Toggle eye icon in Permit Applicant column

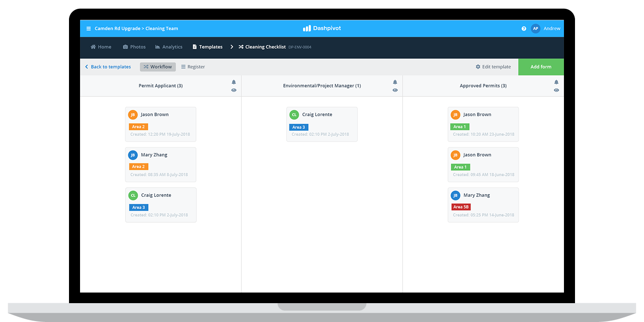[234, 90]
